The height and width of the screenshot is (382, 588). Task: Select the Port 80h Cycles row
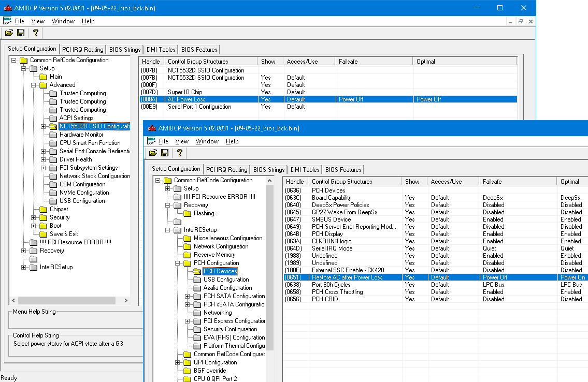pos(331,285)
